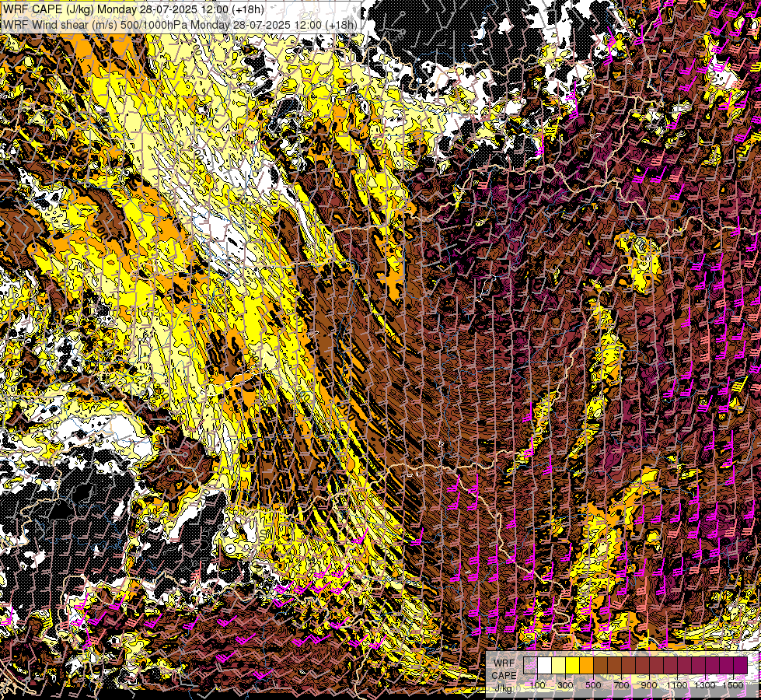This screenshot has width=761, height=700.
Task: Click the legend value 100
Action: click(x=537, y=685)
